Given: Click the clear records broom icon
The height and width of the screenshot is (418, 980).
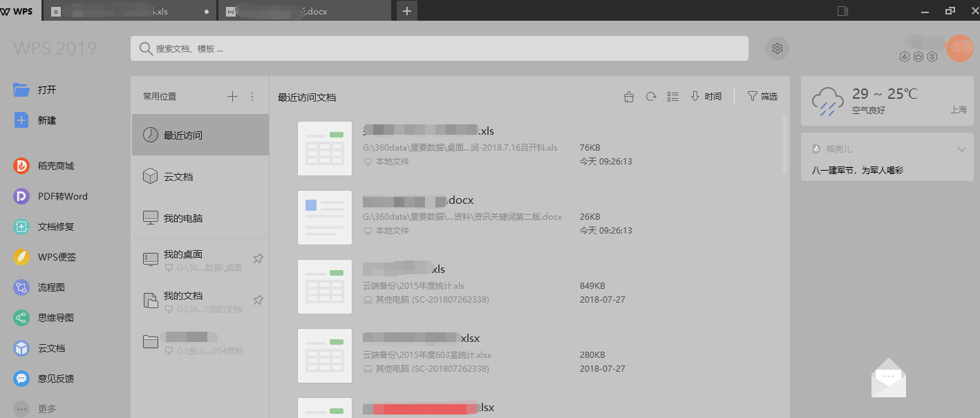Looking at the screenshot, I should 628,97.
